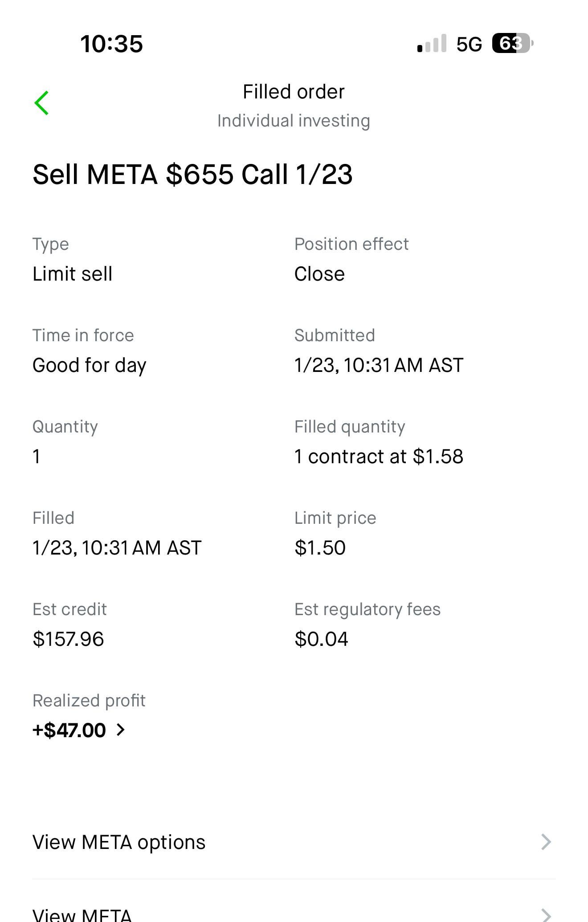Image resolution: width=588 pixels, height=922 pixels.
Task: Tap the battery level indicator
Action: [512, 43]
